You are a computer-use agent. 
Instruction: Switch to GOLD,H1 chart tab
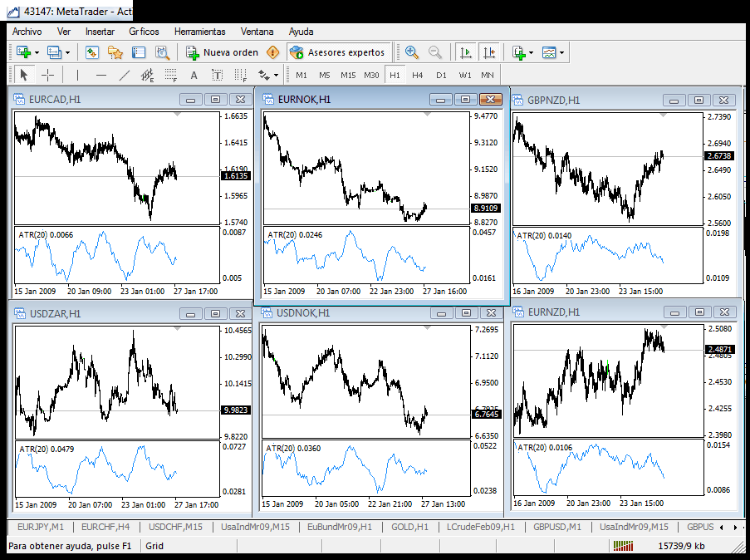point(410,527)
